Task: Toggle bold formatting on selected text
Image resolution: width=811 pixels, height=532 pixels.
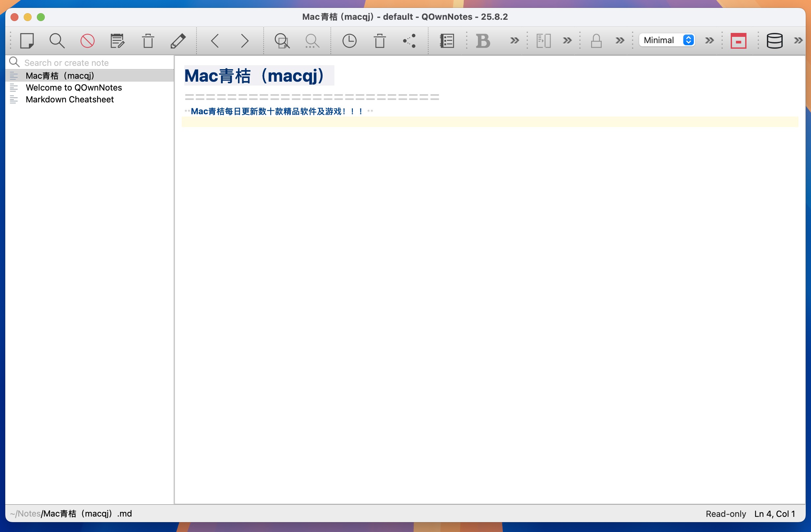Action: pyautogui.click(x=483, y=40)
